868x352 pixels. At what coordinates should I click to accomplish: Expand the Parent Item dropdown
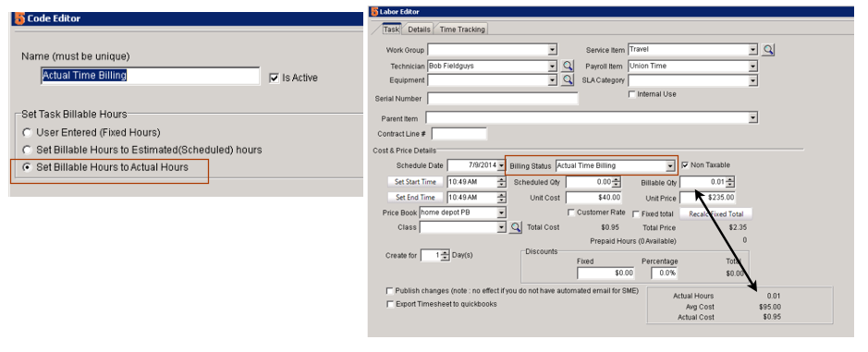tap(752, 118)
